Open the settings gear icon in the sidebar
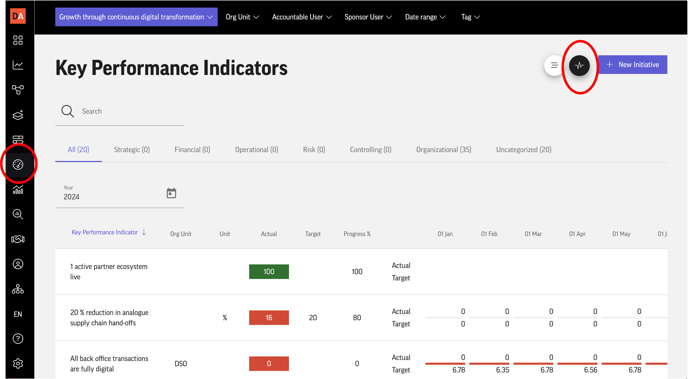 [18, 364]
